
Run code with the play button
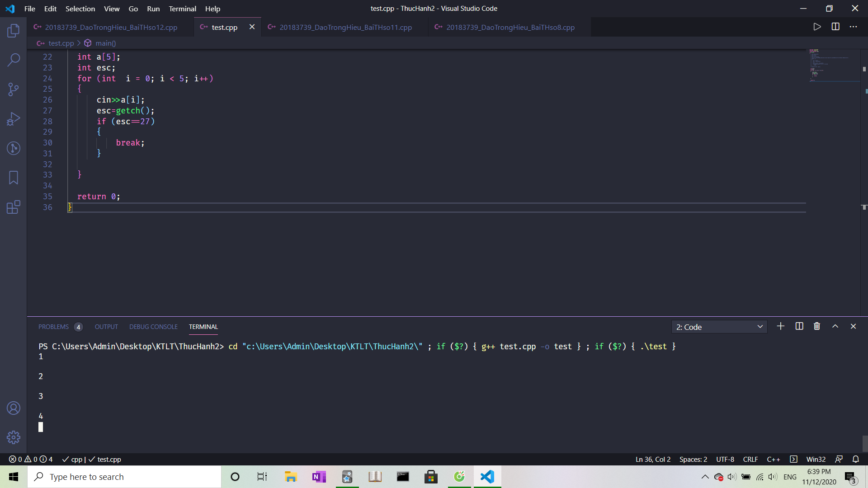click(x=817, y=27)
